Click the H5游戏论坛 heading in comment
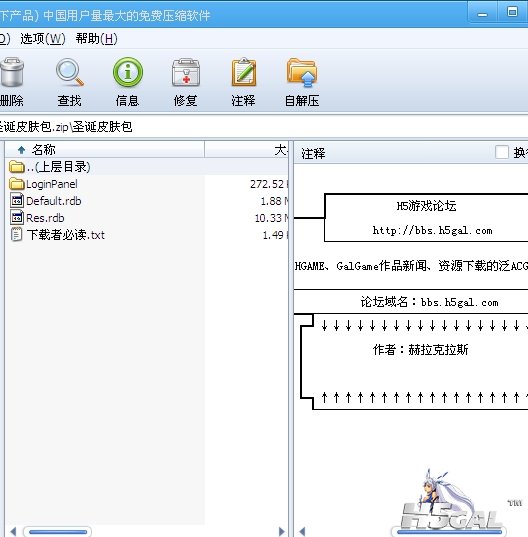 pos(426,206)
